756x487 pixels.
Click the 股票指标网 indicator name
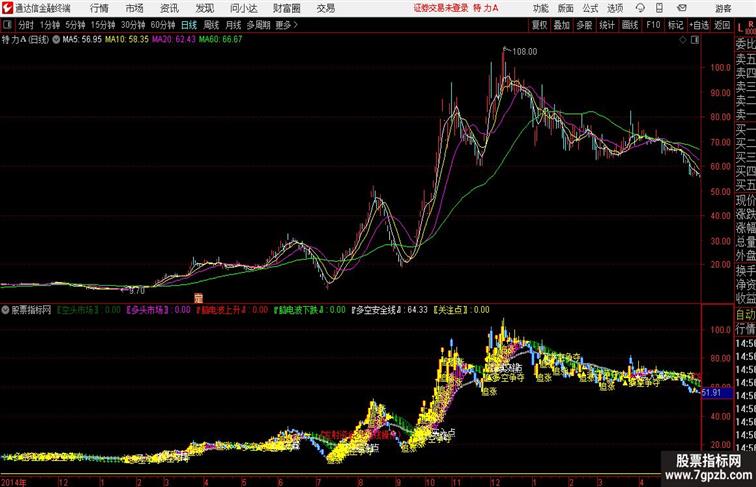coord(31,310)
